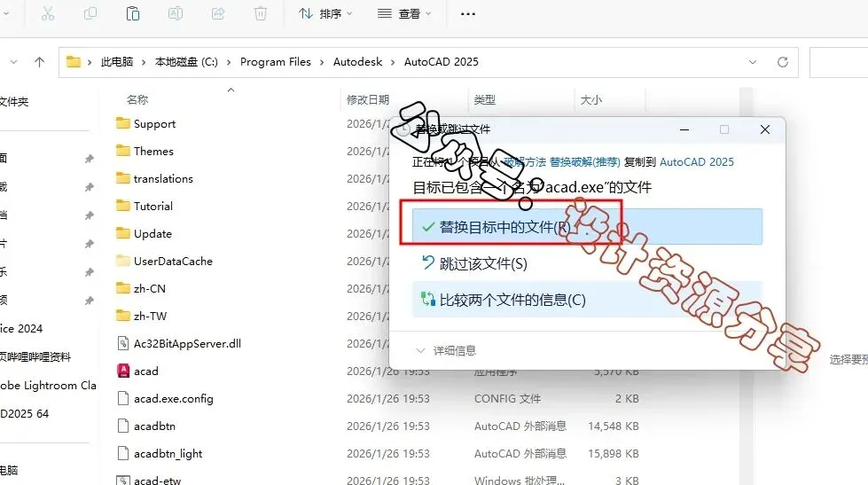
Task: Open D2025 64 sidebar item
Action: (24, 413)
